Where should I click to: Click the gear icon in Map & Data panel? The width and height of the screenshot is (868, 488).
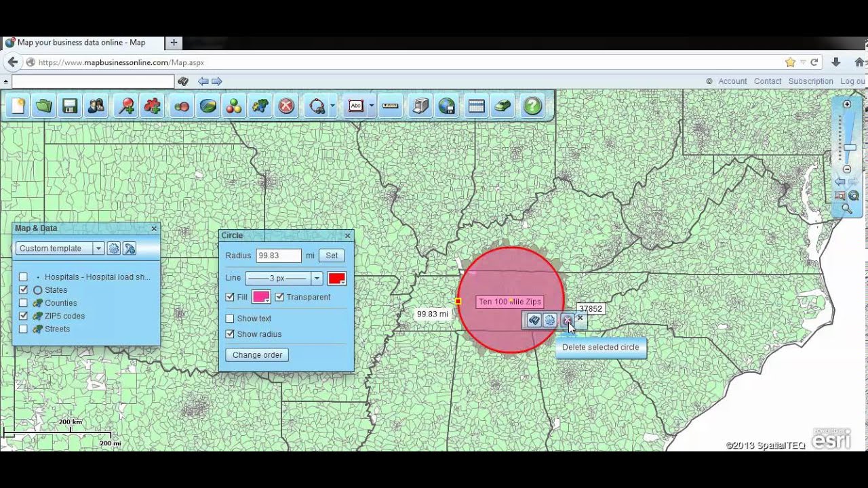click(114, 249)
